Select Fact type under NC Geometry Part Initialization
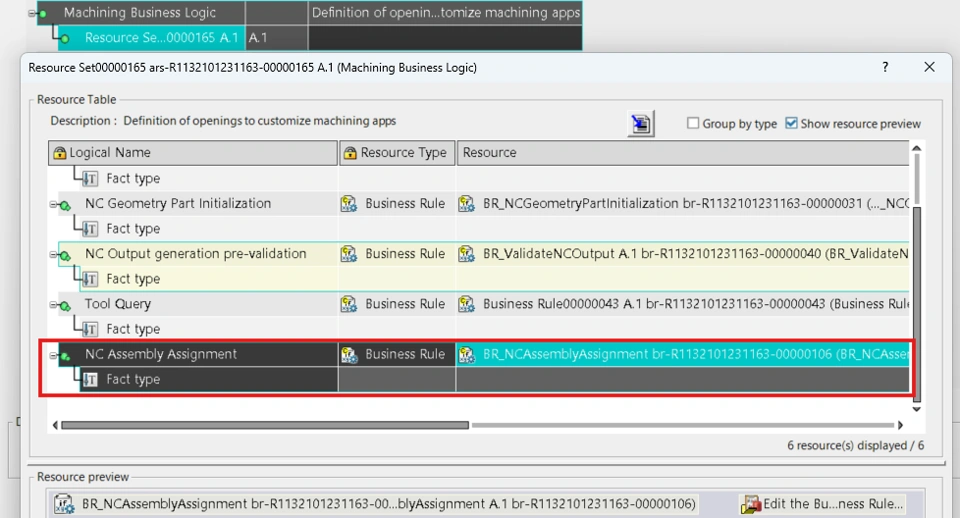 (133, 228)
